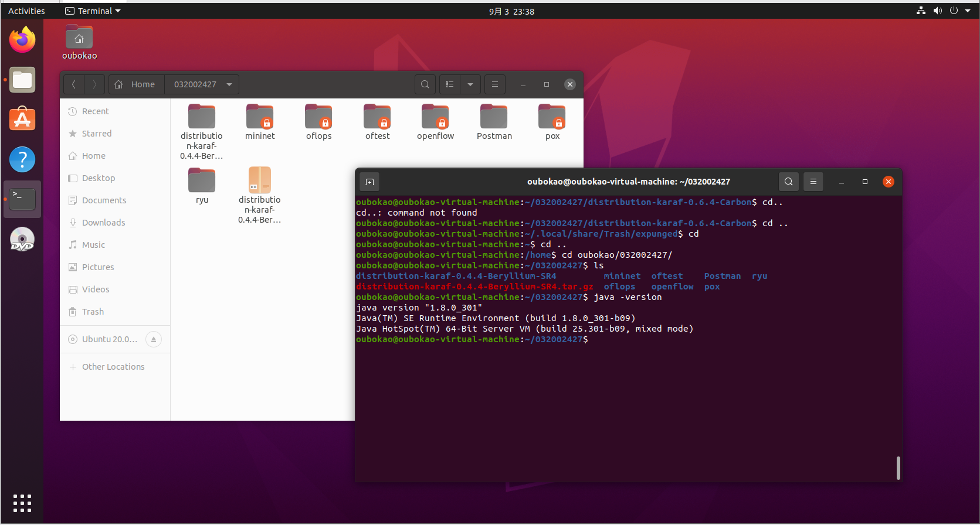
Task: Go back in the Files window
Action: pyautogui.click(x=74, y=84)
